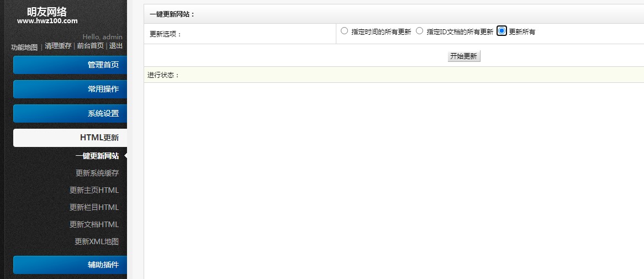The image size is (644, 279).
Task: Click the 'www.hwz100.com' site address
Action: pos(47,21)
